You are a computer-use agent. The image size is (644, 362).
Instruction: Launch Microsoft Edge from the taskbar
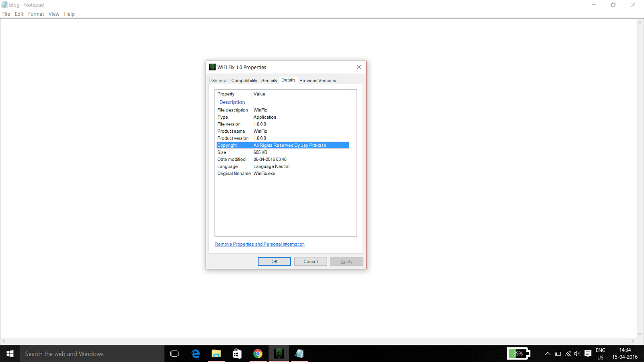pyautogui.click(x=196, y=354)
